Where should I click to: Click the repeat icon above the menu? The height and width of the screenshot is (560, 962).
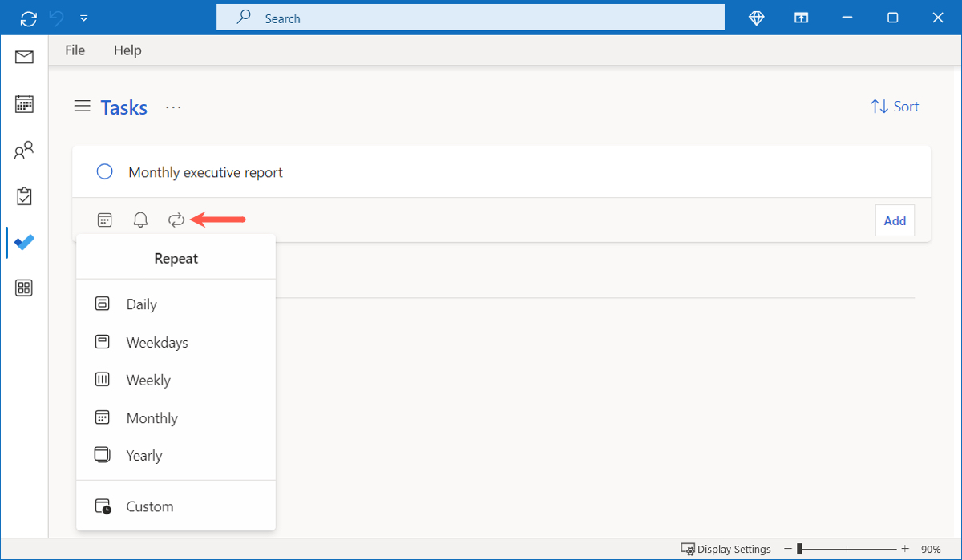pos(176,219)
